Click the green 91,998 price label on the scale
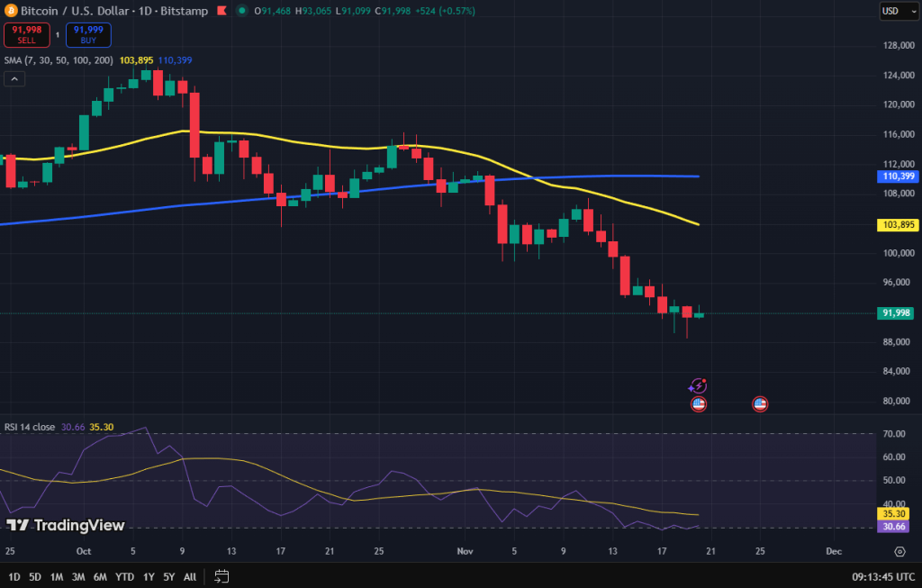 tap(896, 312)
